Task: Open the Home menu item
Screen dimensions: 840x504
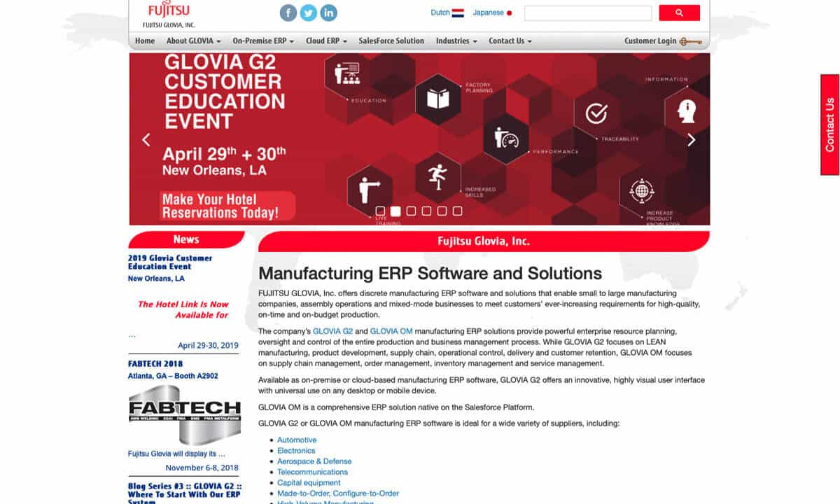Action: 145,41
